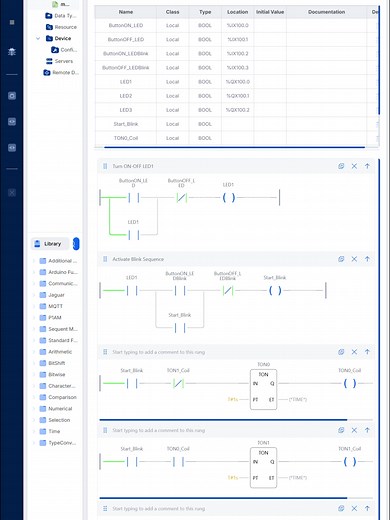Select the LED1 output coil
Viewport: 390px width, 520px height.
(x=229, y=198)
